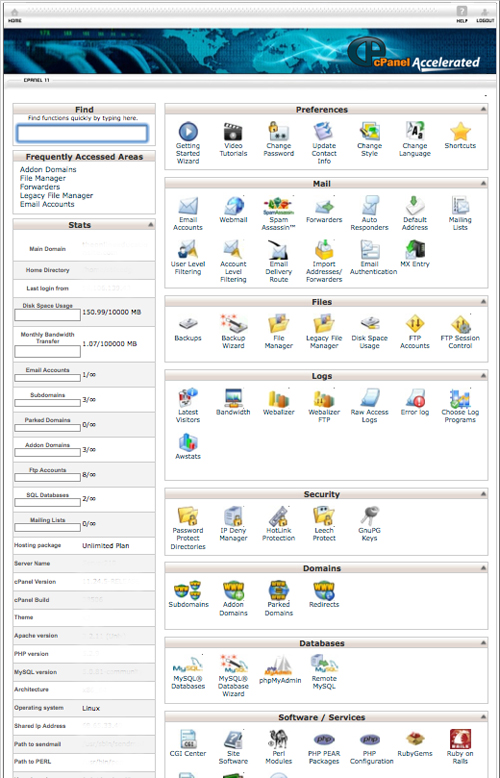The width and height of the screenshot is (500, 778).
Task: Open Ruby on Rails
Action: 460,739
